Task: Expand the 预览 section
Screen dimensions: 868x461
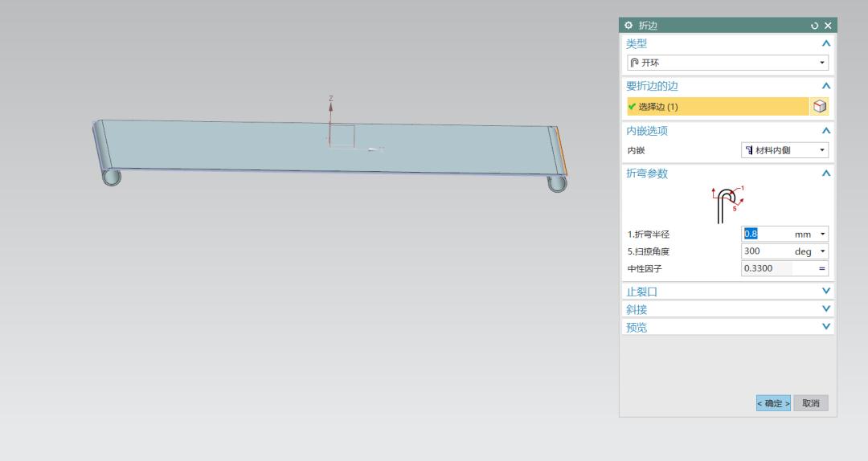Action: click(x=826, y=327)
